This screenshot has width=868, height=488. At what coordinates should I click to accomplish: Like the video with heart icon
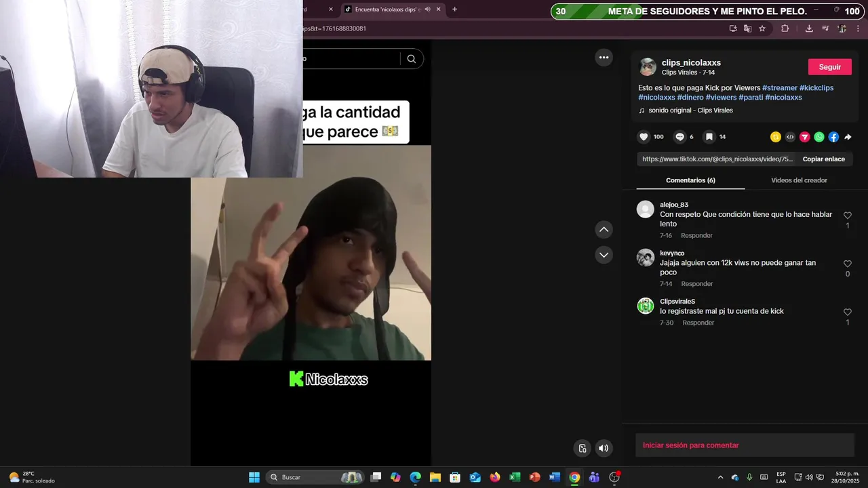pos(644,137)
